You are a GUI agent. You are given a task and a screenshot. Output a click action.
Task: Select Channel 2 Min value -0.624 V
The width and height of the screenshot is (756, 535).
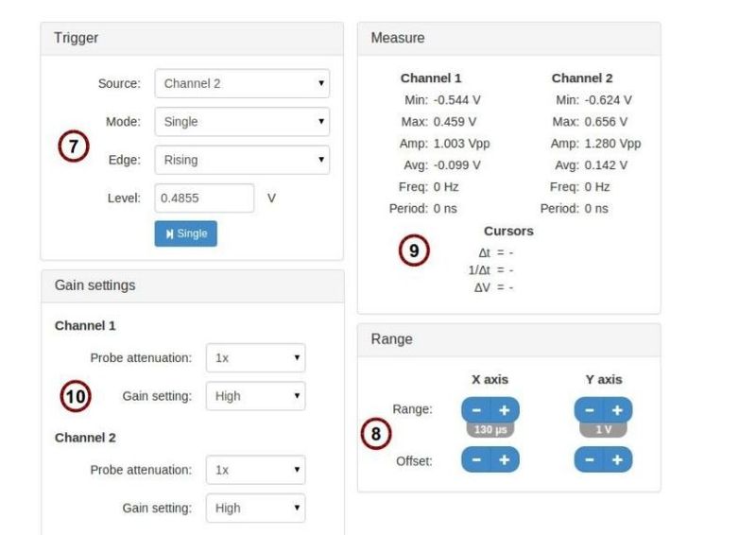pos(608,100)
